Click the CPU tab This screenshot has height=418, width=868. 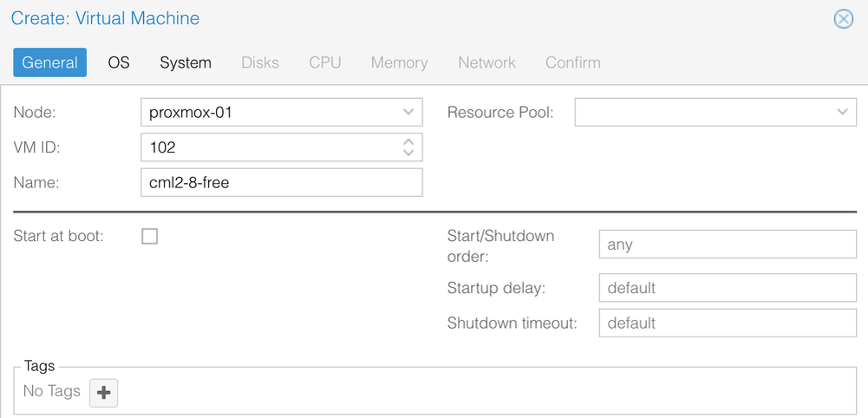(x=325, y=62)
